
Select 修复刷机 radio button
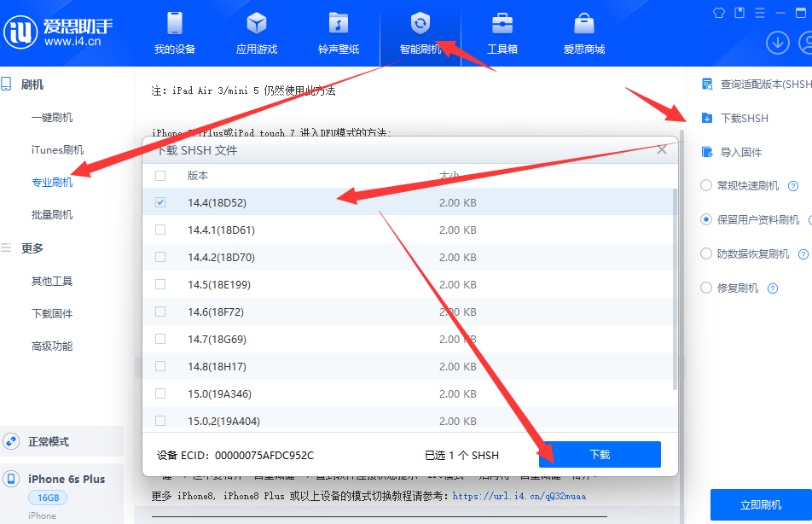point(706,288)
